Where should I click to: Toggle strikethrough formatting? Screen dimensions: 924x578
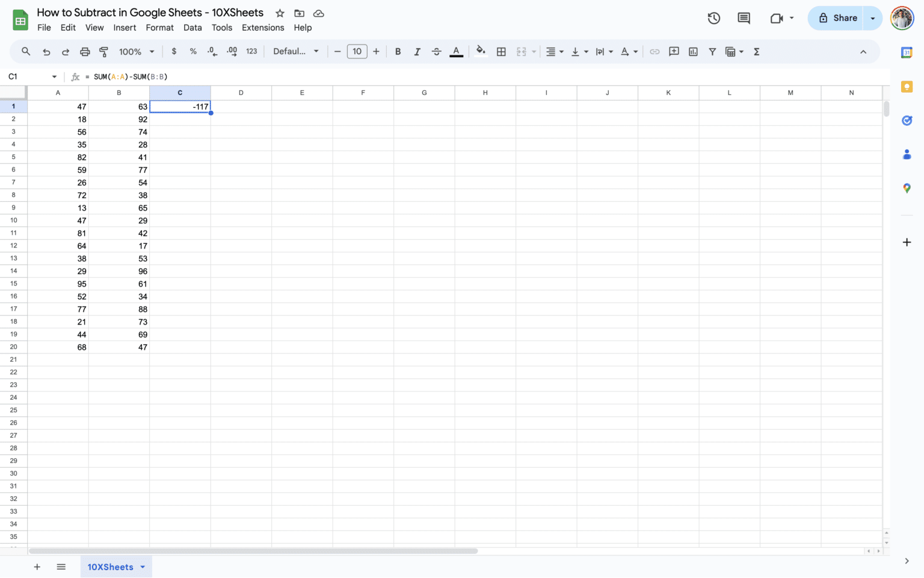(437, 52)
